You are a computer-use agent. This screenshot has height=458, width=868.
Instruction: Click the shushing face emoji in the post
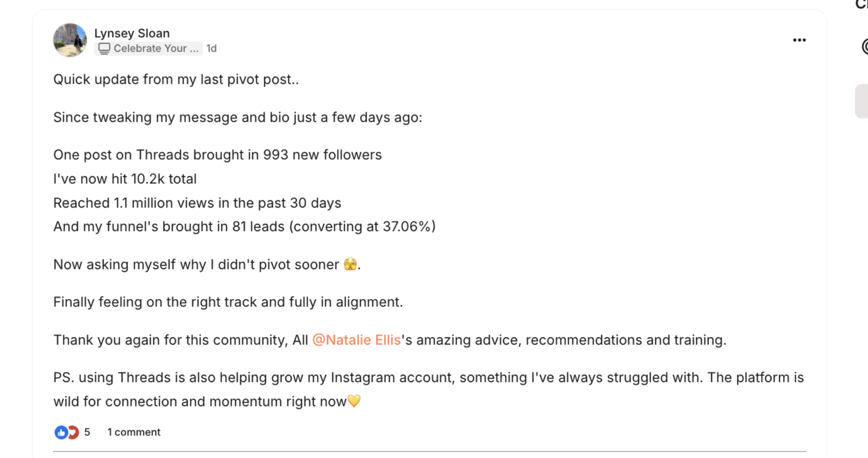pyautogui.click(x=350, y=264)
